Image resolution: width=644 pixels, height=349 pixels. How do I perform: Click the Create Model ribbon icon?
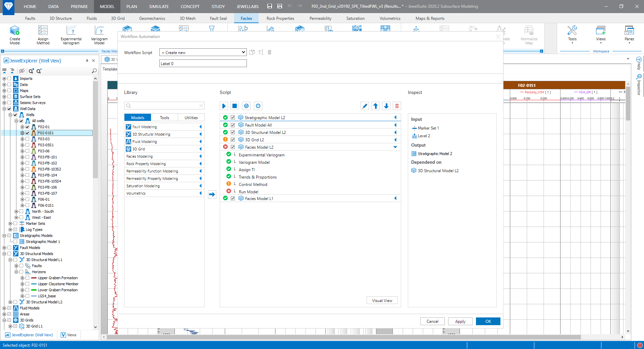point(15,35)
